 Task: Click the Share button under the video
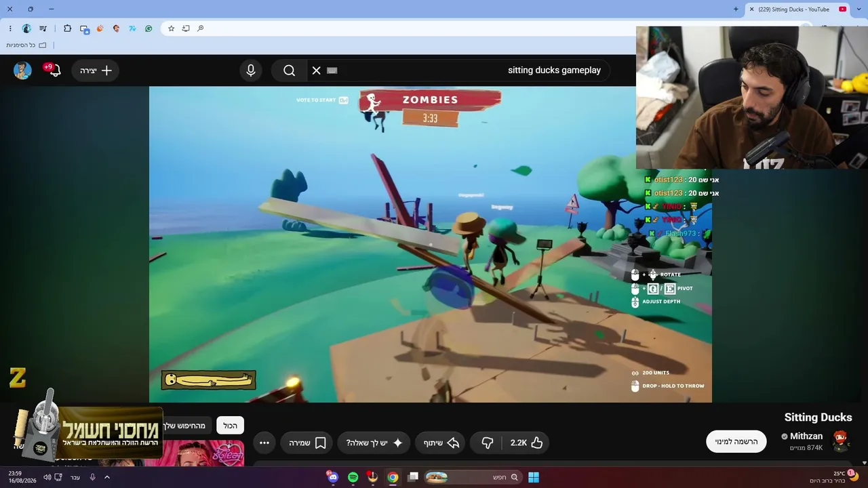click(x=441, y=443)
